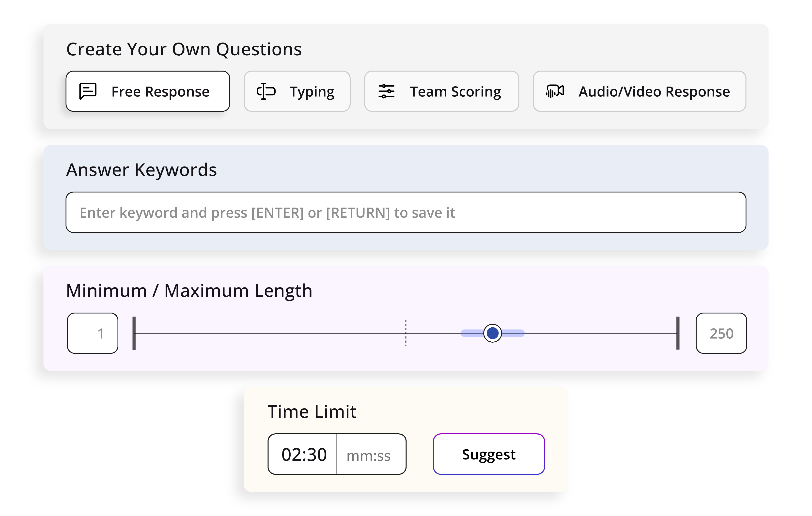This screenshot has width=812, height=516.
Task: Focus the Answer Keywords input field
Action: (406, 212)
